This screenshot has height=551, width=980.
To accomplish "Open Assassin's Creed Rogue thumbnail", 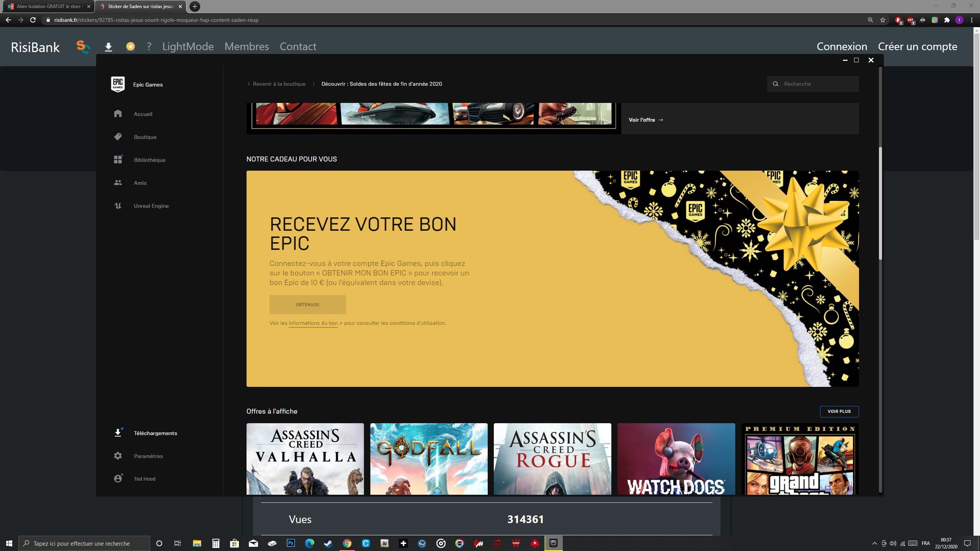I will coord(552,459).
